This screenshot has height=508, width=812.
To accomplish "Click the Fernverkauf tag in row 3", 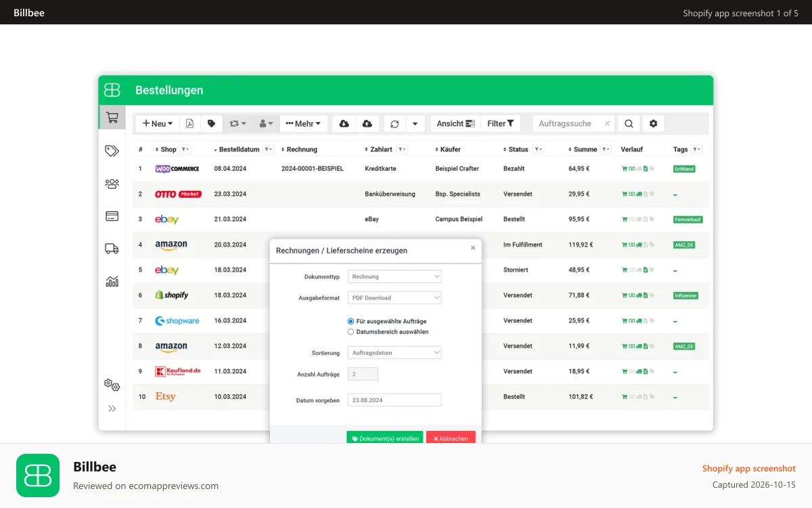I will pos(687,219).
